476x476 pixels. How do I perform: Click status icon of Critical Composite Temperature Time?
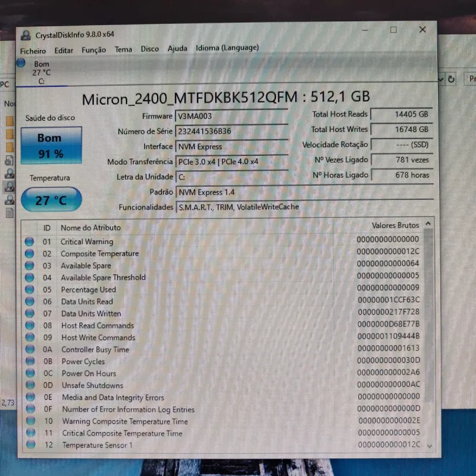point(31,433)
